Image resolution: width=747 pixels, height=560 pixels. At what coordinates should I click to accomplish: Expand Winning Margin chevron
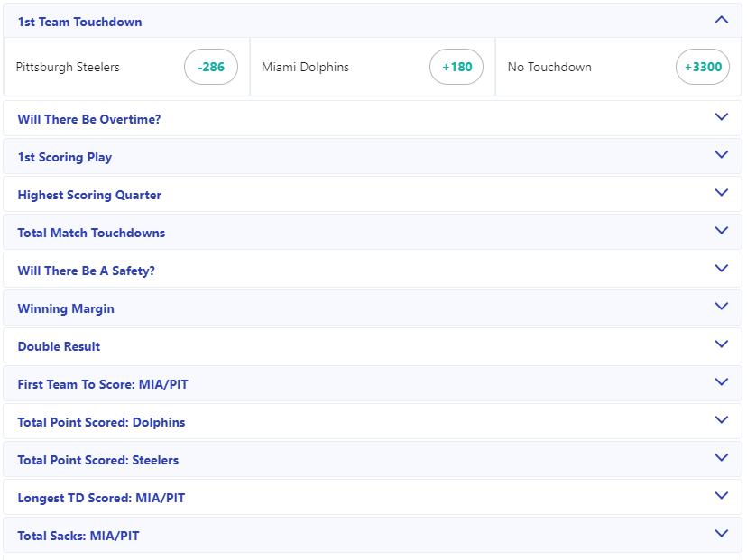point(721,306)
